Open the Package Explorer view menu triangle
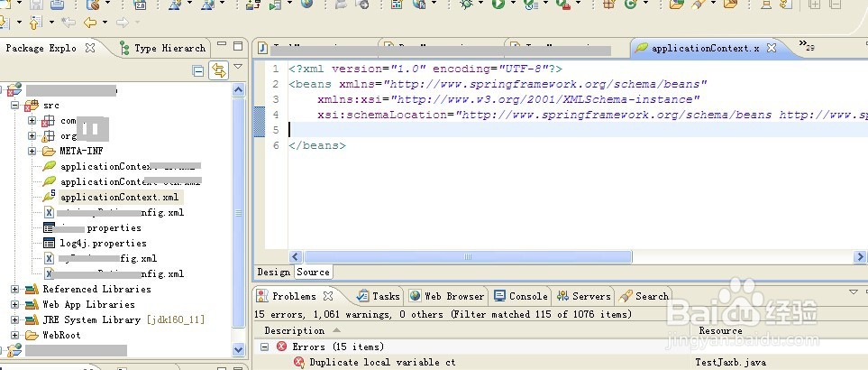Viewport: 868px width, 370px height. (238, 67)
